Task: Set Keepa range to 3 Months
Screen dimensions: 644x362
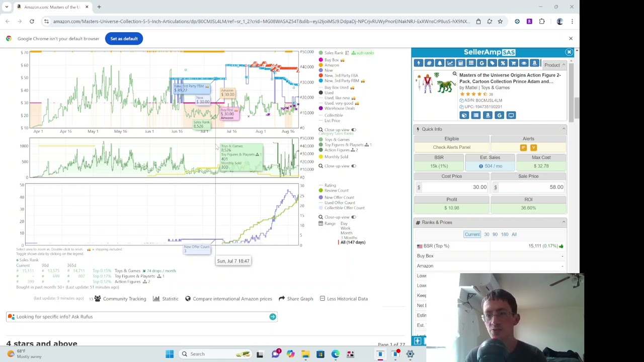Action: pyautogui.click(x=349, y=237)
